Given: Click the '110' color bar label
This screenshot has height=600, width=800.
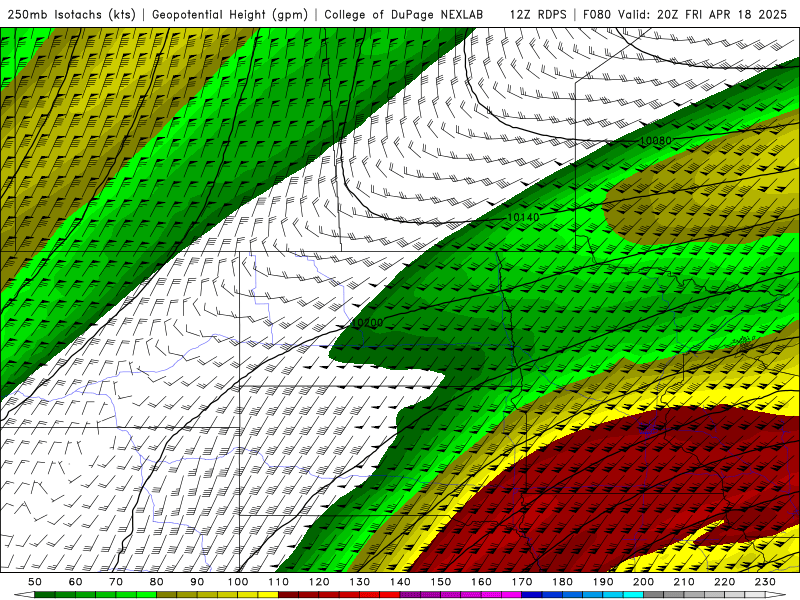Looking at the screenshot, I should pos(279,582).
